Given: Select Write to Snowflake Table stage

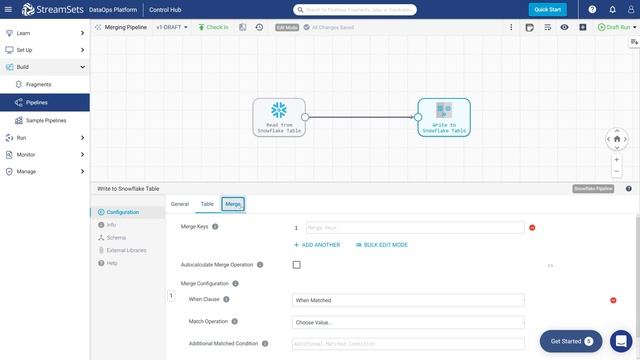Looking at the screenshot, I should (444, 118).
